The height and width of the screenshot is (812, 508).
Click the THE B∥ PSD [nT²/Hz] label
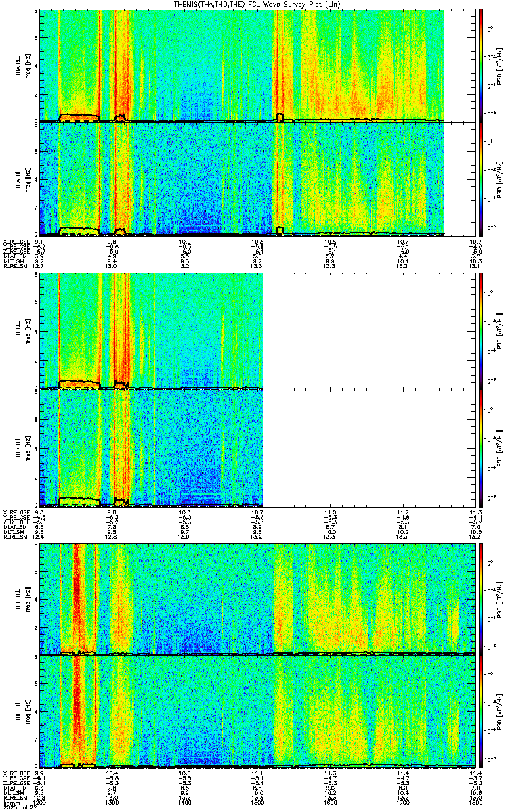coord(500,712)
